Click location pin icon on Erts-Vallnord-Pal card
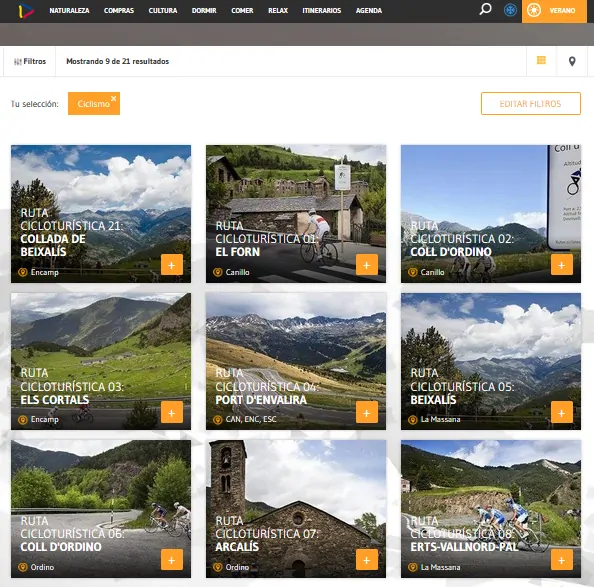Image resolution: width=594 pixels, height=587 pixels. (413, 567)
